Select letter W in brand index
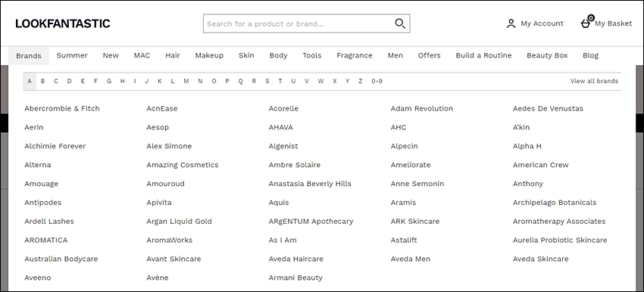 320,81
